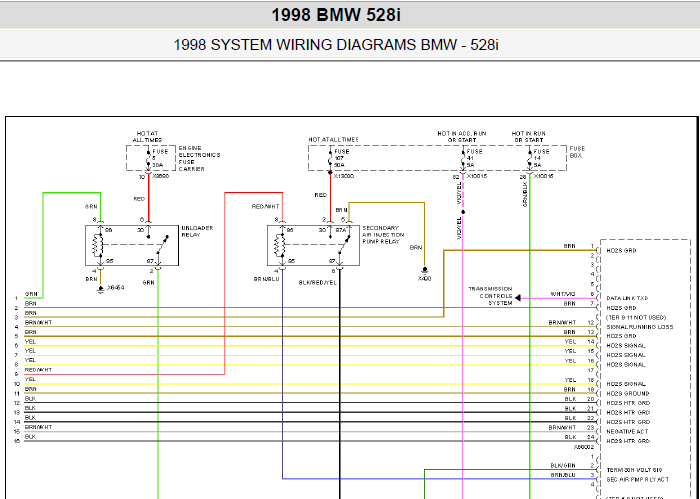Click the X8680 connector label
Screen dimensions: 700x499
coord(161,176)
